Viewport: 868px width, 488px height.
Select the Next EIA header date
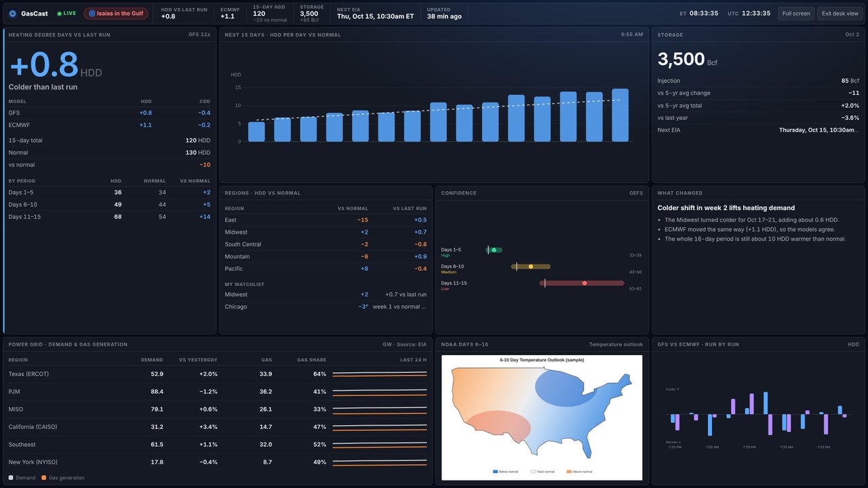[x=375, y=14]
